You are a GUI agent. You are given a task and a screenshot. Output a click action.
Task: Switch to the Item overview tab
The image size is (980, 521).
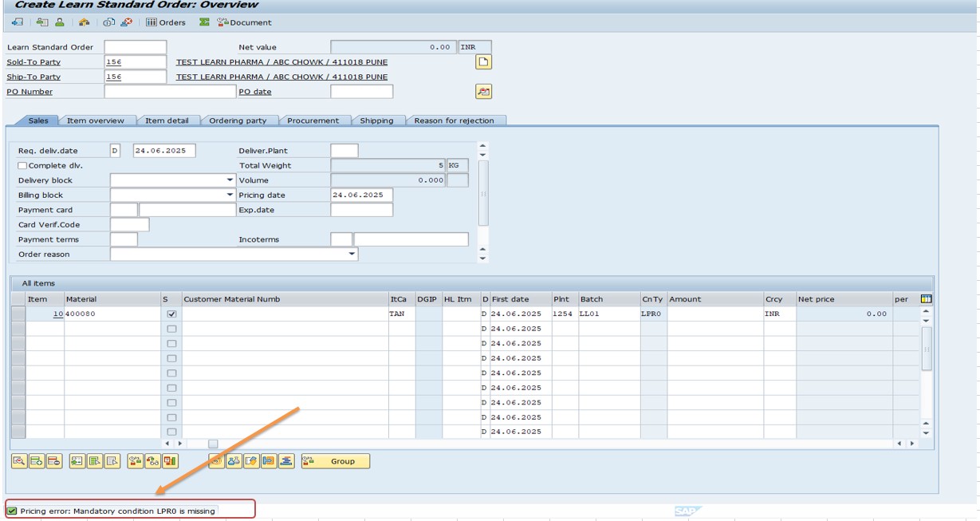click(96, 120)
